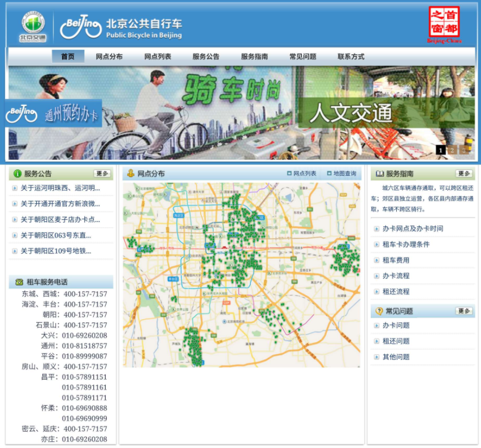This screenshot has height=448, width=481.
Task: Click the 通州: 010-81518757 phone line
Action: point(74,346)
